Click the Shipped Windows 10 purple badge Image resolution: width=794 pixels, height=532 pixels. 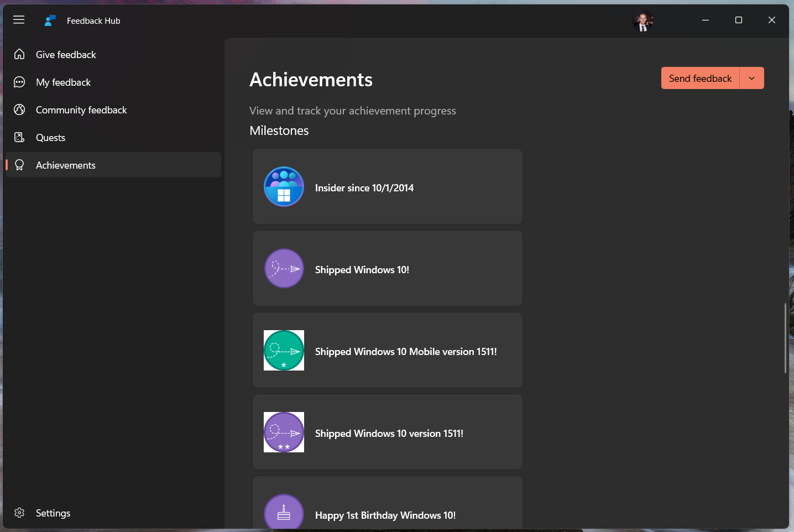click(x=284, y=268)
